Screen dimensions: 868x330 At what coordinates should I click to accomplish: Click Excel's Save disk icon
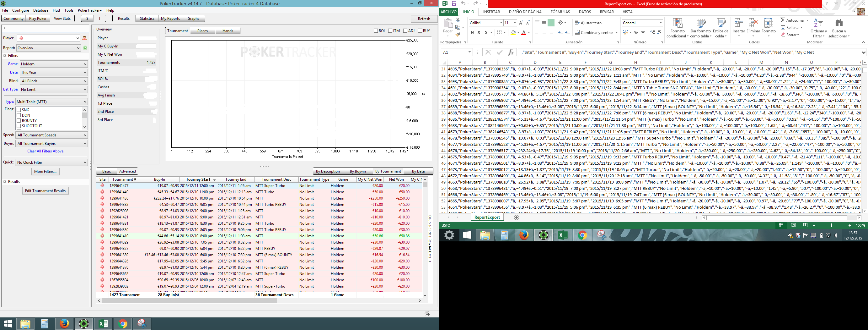(454, 4)
